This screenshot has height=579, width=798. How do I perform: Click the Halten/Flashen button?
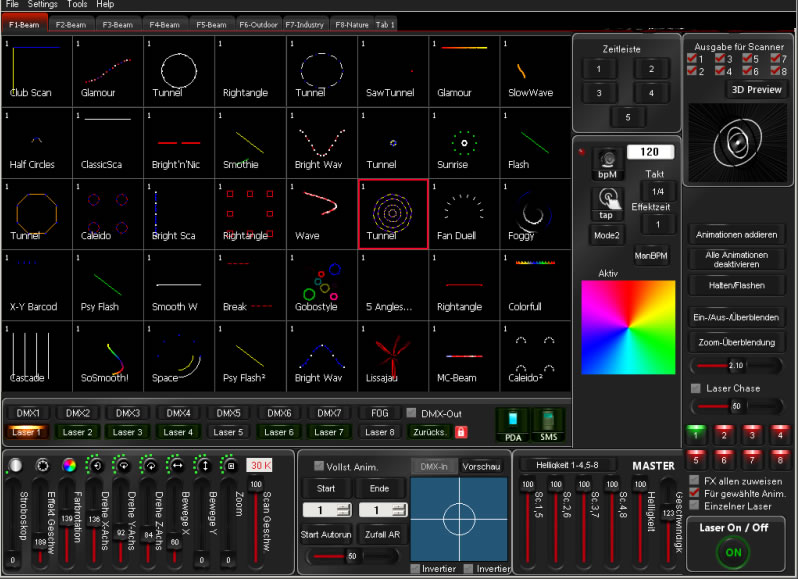click(x=736, y=285)
